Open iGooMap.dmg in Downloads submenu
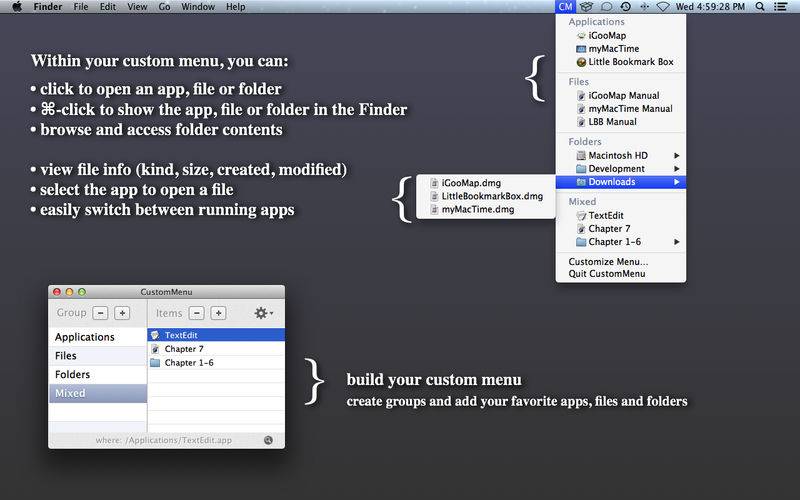 (486, 183)
